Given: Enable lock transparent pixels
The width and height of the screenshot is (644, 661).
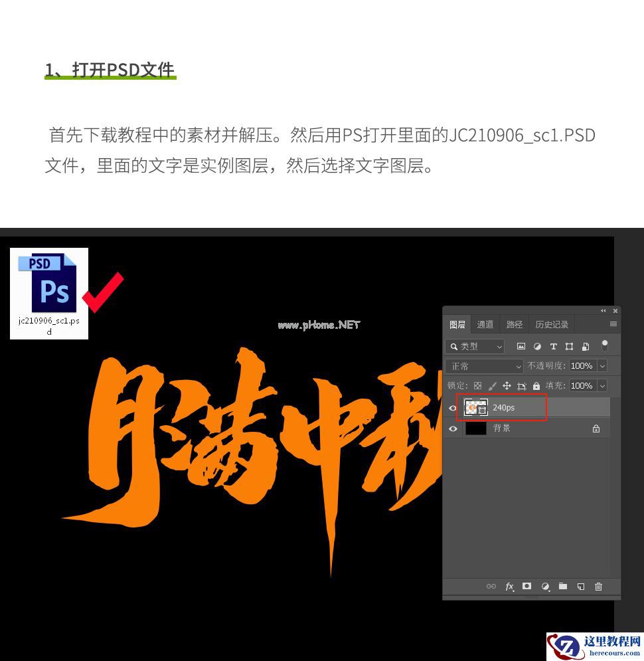Looking at the screenshot, I should tap(477, 386).
